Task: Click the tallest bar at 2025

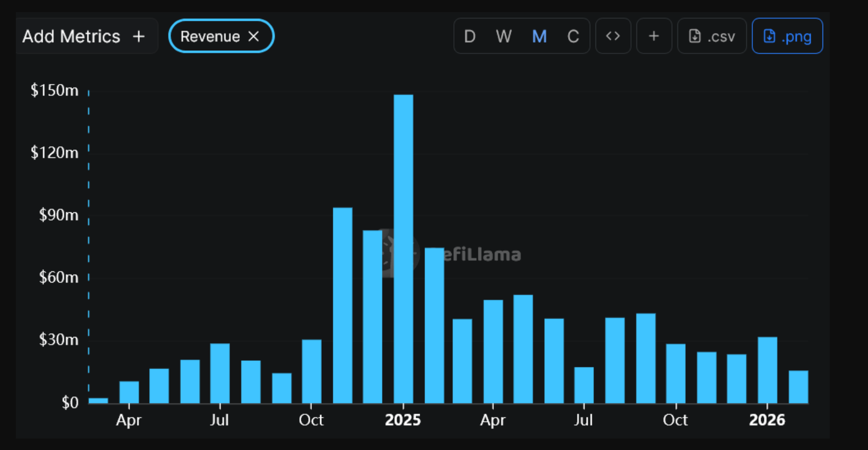Action: [x=403, y=249]
